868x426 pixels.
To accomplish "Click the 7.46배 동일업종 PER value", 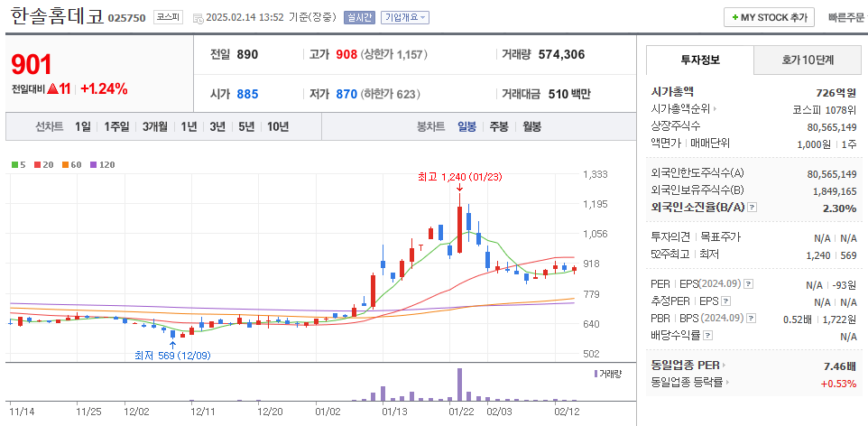I will [x=840, y=366].
